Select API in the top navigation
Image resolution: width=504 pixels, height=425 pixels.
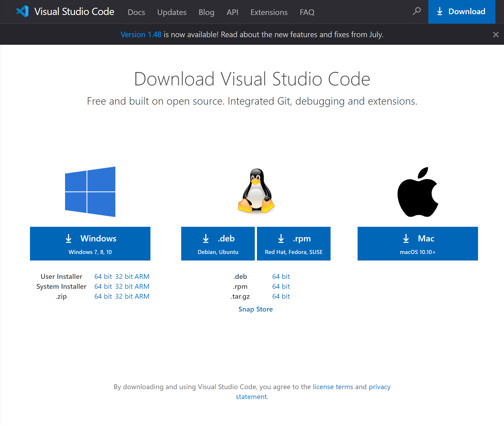232,12
